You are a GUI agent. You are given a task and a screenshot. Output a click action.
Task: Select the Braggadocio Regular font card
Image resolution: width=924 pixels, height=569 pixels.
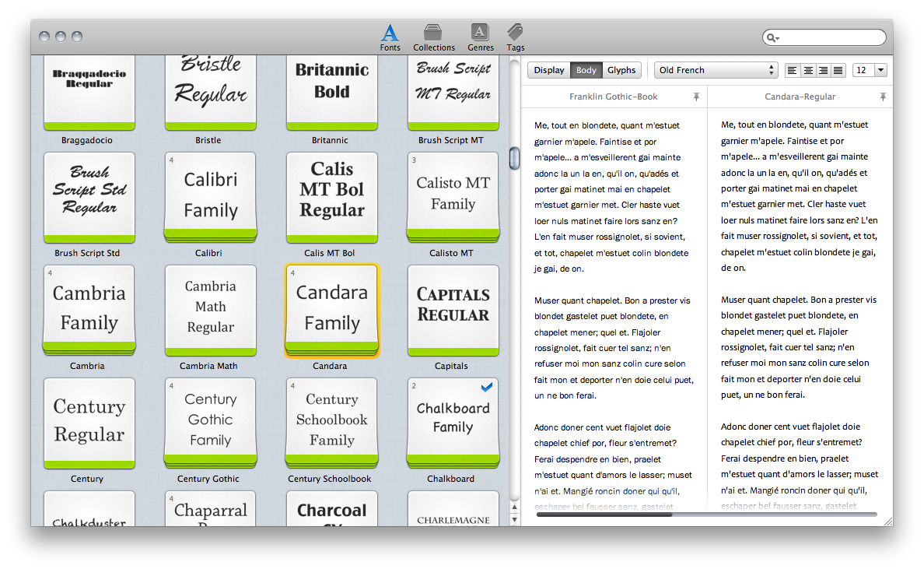pyautogui.click(x=89, y=93)
